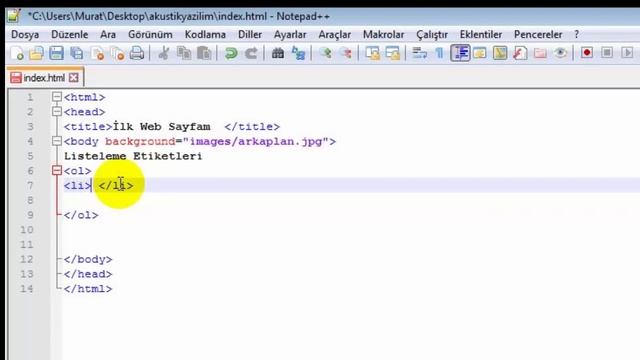Redo action gray arrow icon
The height and width of the screenshot is (360, 640).
251,53
